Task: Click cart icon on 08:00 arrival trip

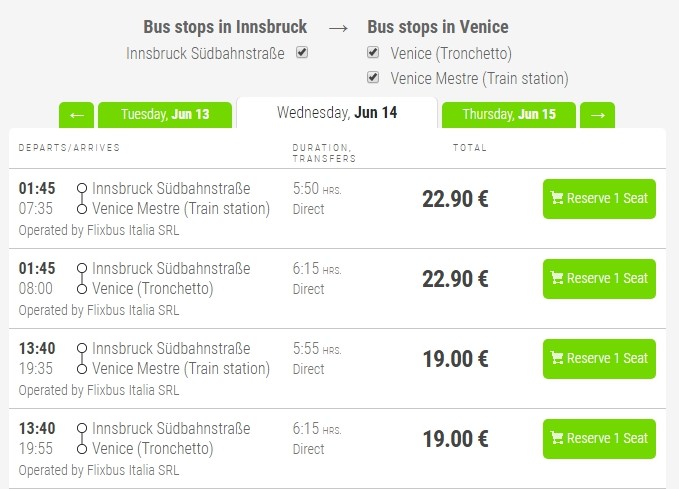Action: pos(558,278)
